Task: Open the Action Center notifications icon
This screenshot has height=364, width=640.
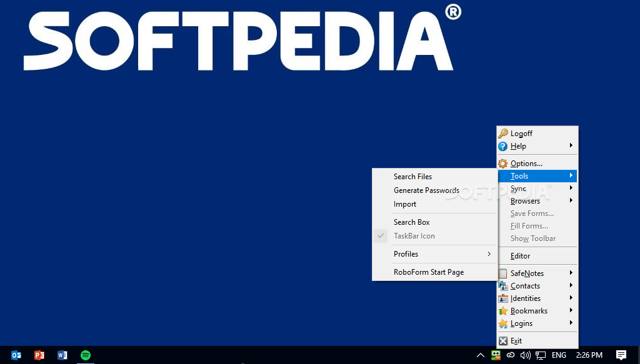Action: pos(621,355)
